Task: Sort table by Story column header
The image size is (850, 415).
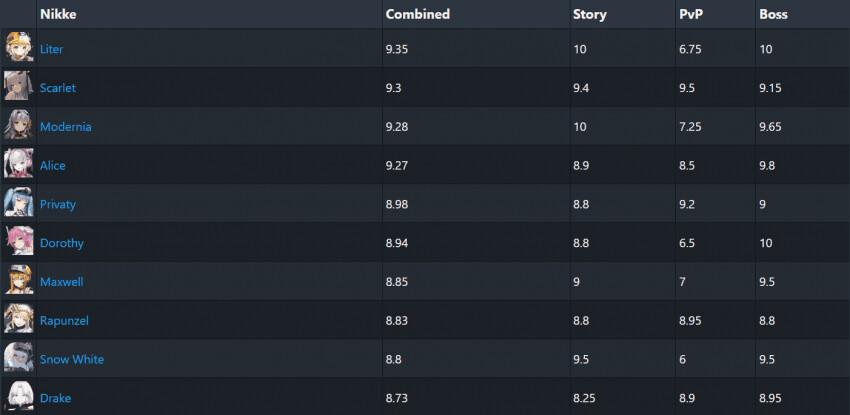Action: [x=590, y=15]
